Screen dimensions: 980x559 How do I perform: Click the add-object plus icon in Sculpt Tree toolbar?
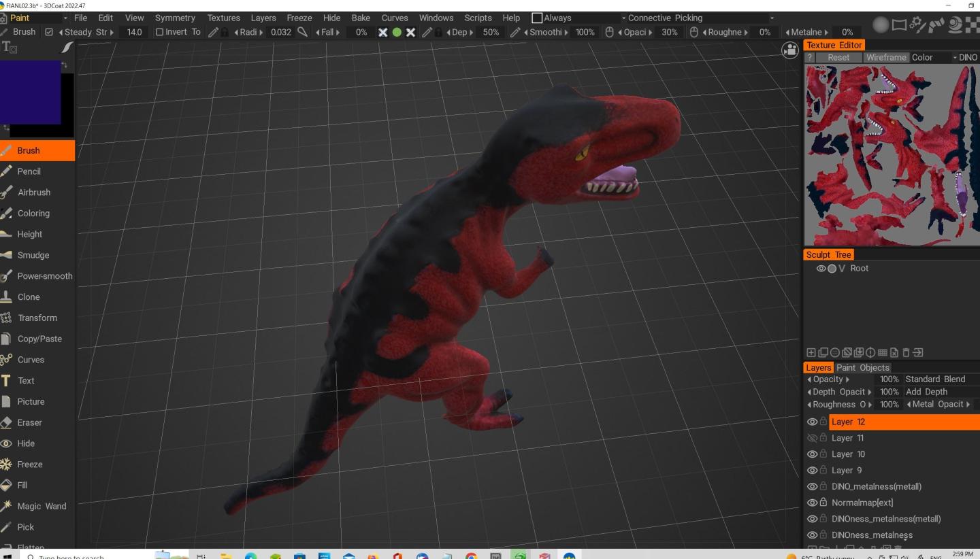pyautogui.click(x=811, y=352)
